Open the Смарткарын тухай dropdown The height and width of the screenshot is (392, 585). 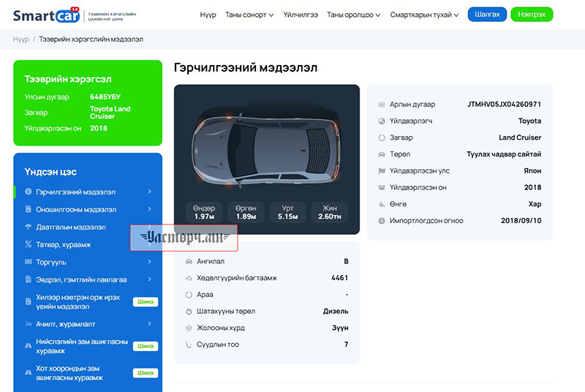pos(424,15)
